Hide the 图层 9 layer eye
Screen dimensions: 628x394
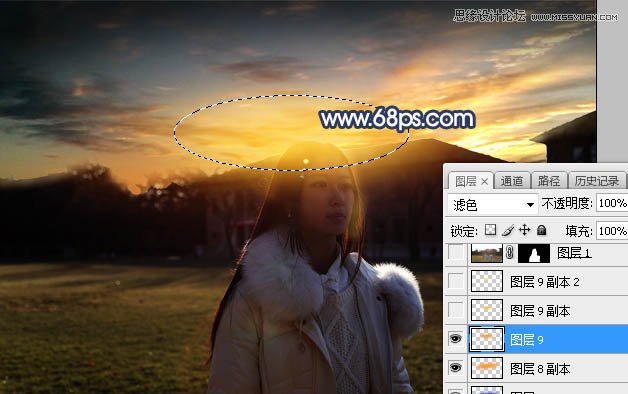point(456,339)
